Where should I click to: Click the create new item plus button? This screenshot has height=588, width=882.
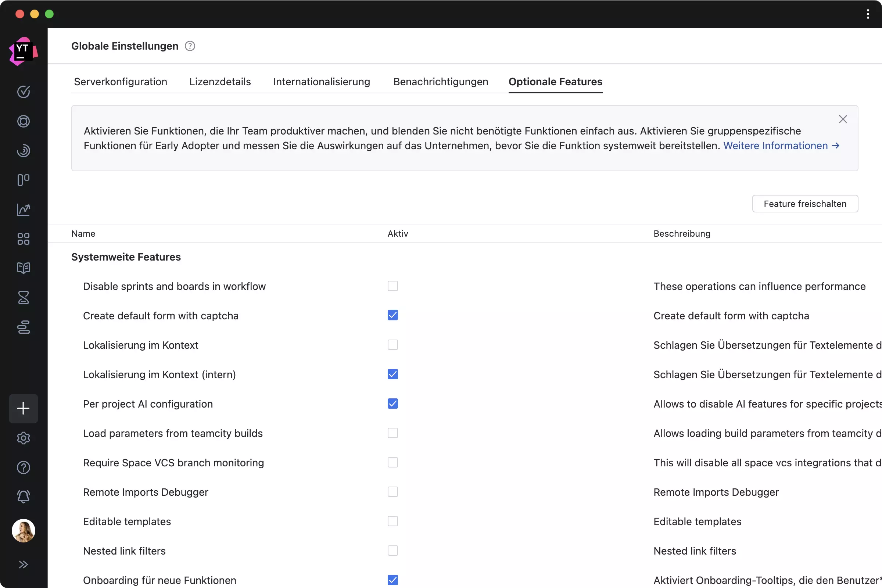[x=24, y=408]
